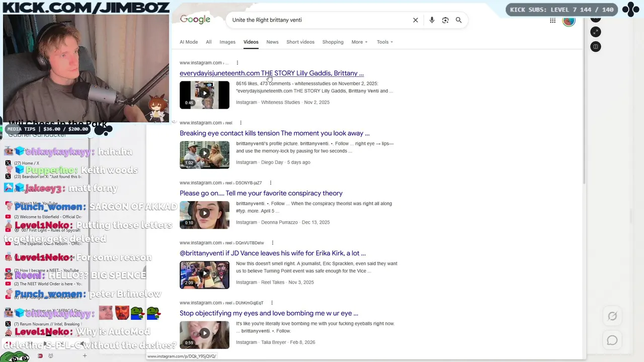Open everydayisjuneteenth.com THE STORY link
This screenshot has height=362, width=644.
pyautogui.click(x=272, y=73)
